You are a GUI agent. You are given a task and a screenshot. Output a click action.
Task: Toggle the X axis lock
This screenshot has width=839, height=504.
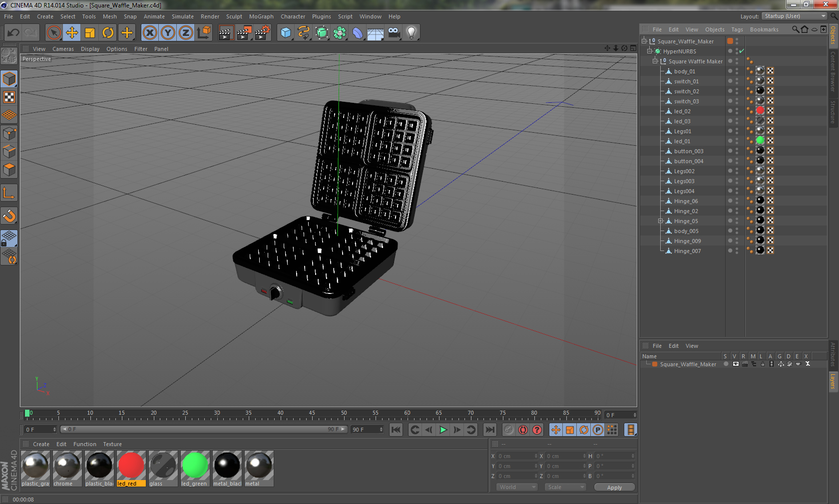[x=149, y=33]
